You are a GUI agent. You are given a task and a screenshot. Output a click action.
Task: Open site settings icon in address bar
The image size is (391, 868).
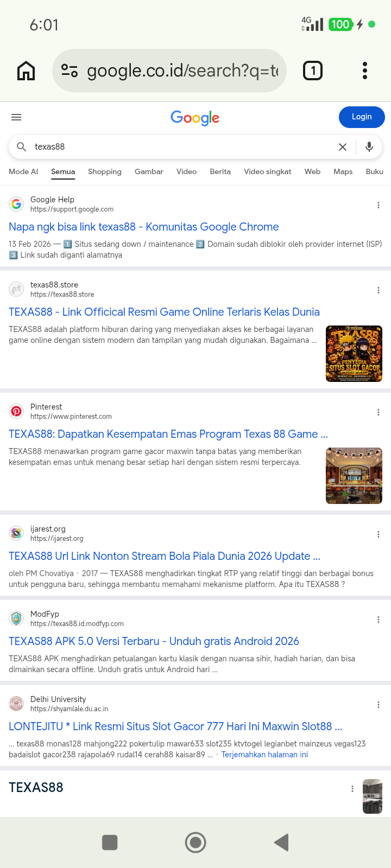click(70, 71)
